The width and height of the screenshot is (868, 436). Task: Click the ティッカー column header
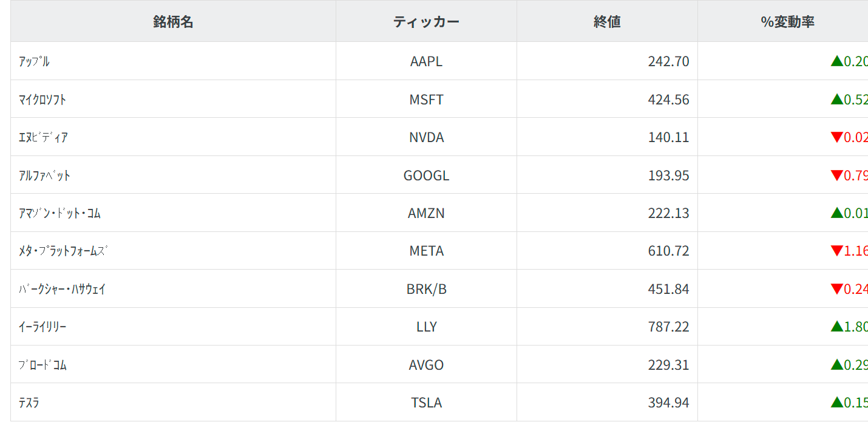pyautogui.click(x=426, y=22)
